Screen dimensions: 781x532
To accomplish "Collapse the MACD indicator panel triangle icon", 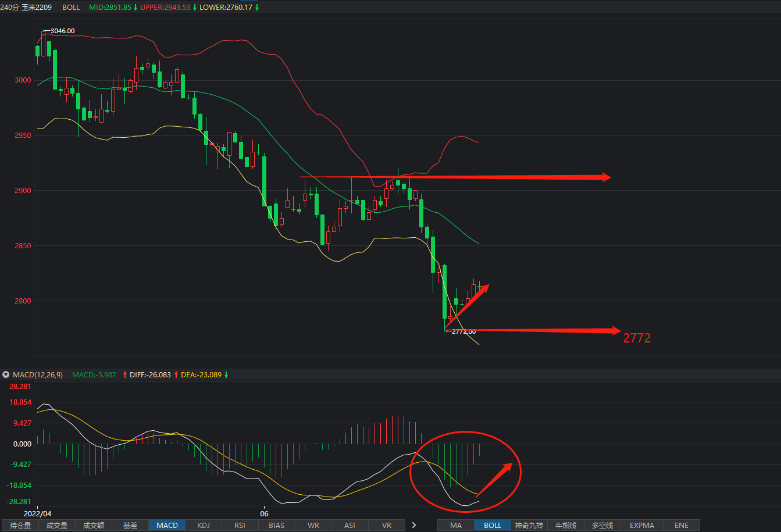I will 6,375.
